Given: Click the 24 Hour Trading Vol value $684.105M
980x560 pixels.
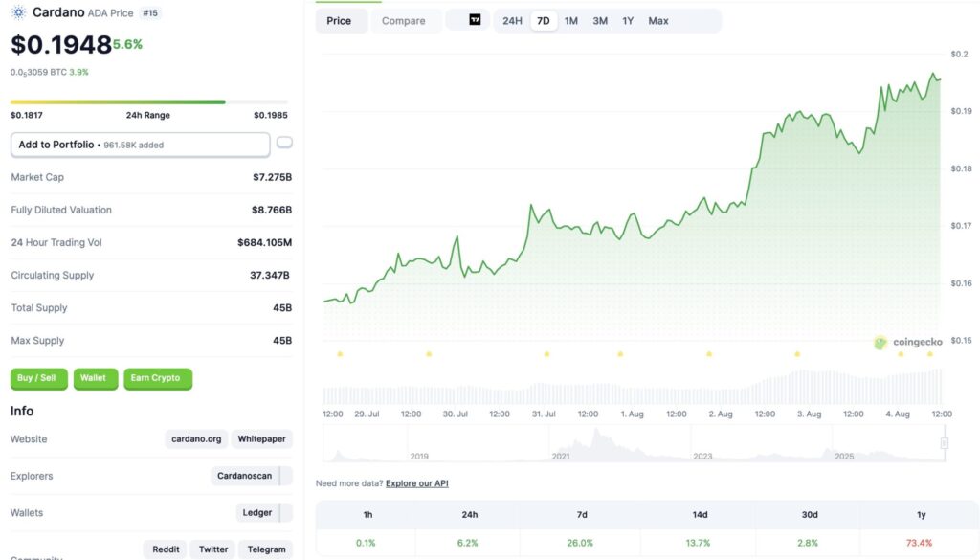Looking at the screenshot, I should [264, 242].
